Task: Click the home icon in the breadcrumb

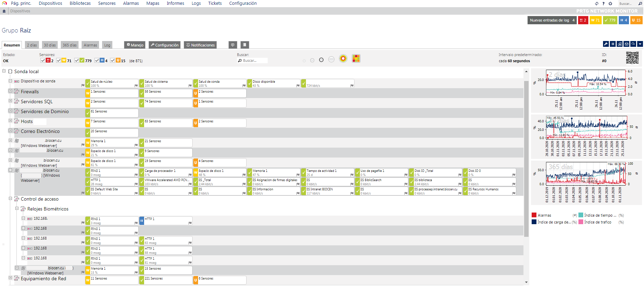Action: point(4,11)
